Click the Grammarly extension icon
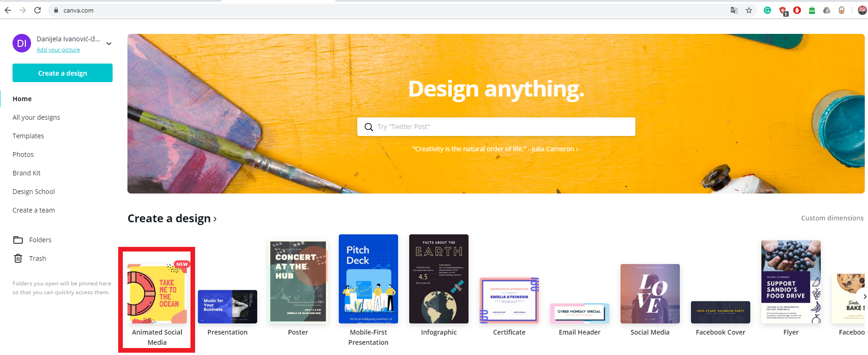This screenshot has width=868, height=355. click(767, 10)
